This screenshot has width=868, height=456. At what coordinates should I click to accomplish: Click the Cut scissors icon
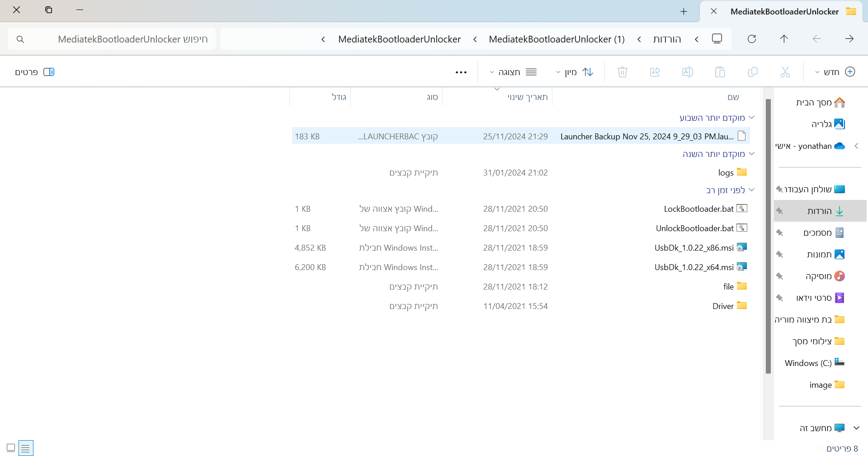785,72
